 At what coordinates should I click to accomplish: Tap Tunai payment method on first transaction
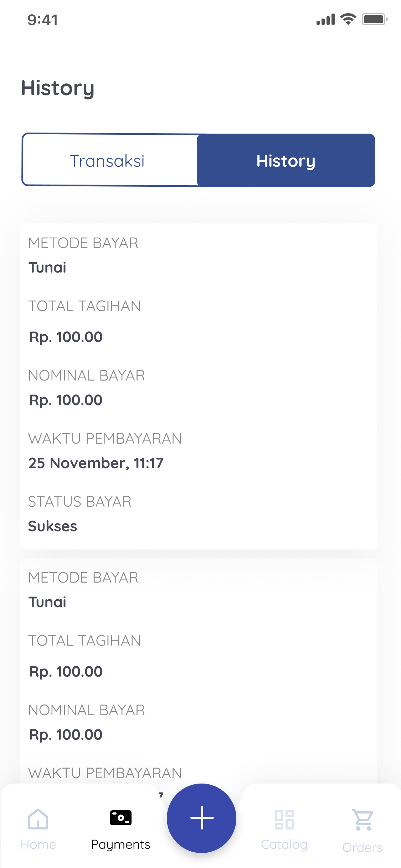(47, 267)
